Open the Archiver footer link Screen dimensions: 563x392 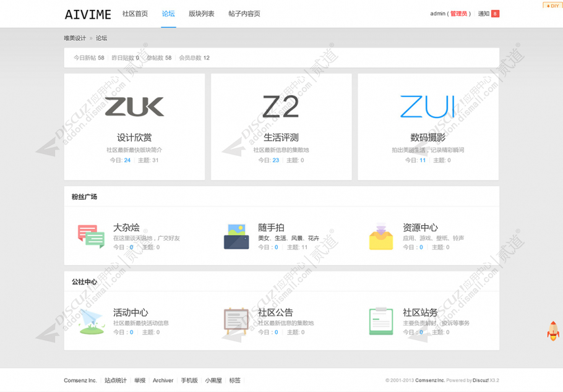tap(163, 380)
